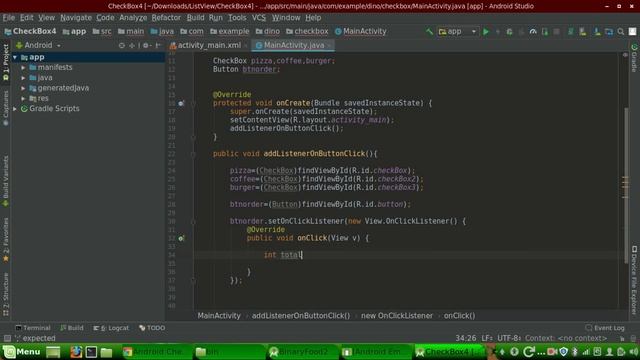Viewport: 640px width, 360px height.
Task: Click the checkbox breadcrumb in navigation bar
Action: tap(307, 31)
